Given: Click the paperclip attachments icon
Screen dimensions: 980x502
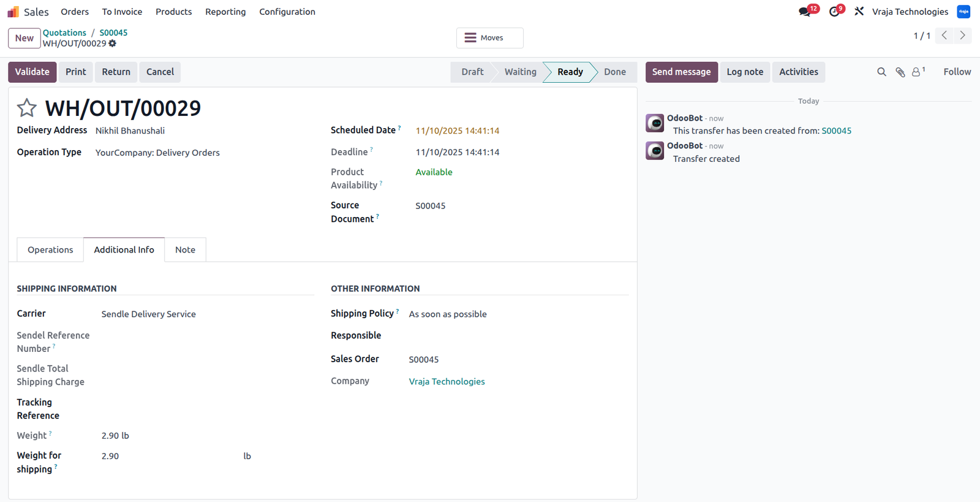Looking at the screenshot, I should click(900, 72).
